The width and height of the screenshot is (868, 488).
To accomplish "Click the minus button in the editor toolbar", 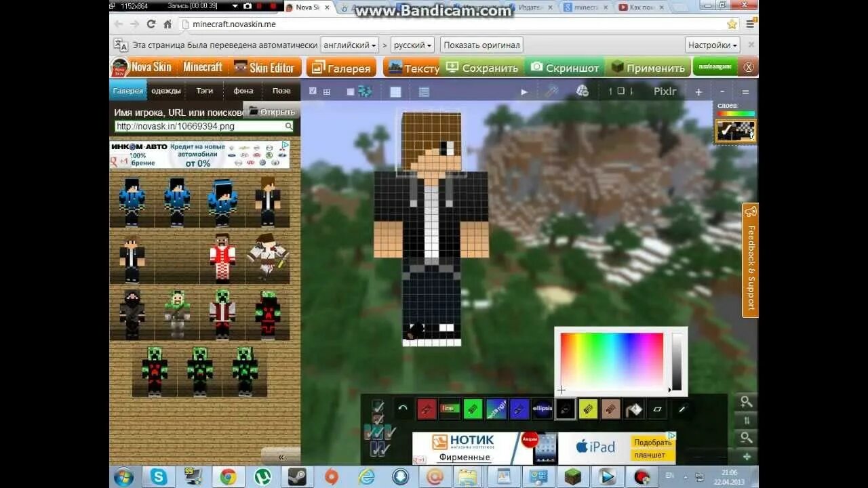I will 722,91.
